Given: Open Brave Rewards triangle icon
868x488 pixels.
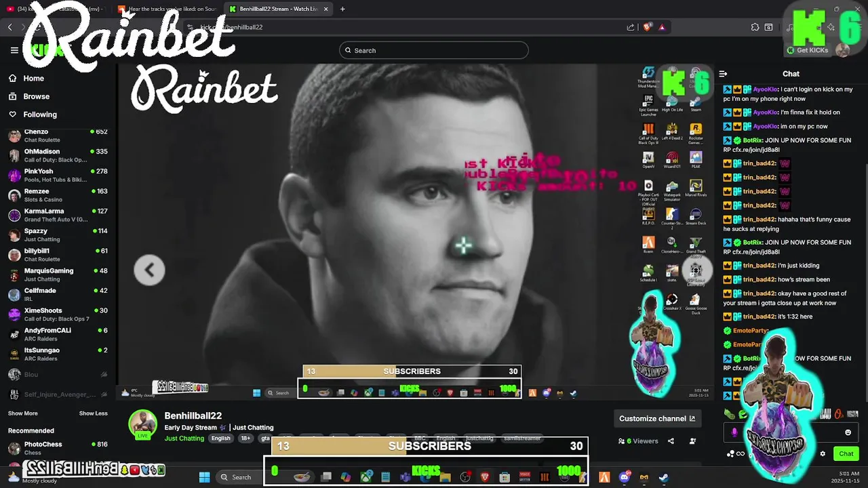Looking at the screenshot, I should pos(662,27).
